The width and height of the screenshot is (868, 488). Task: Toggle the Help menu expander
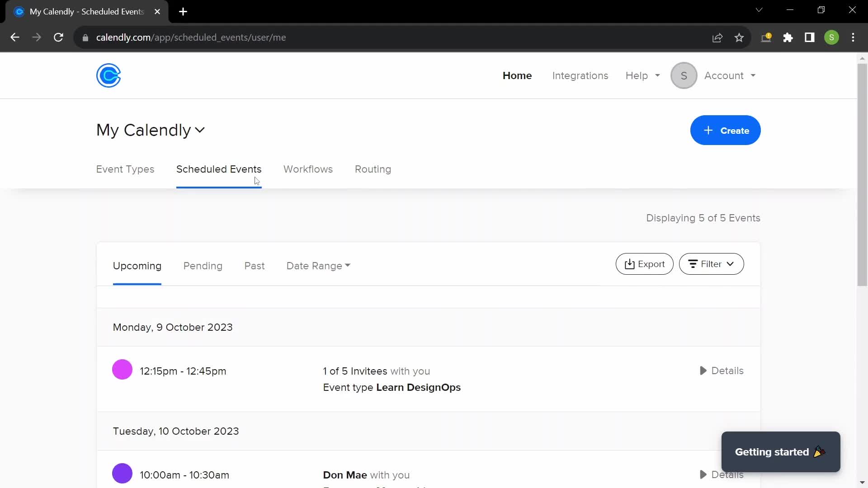657,75
